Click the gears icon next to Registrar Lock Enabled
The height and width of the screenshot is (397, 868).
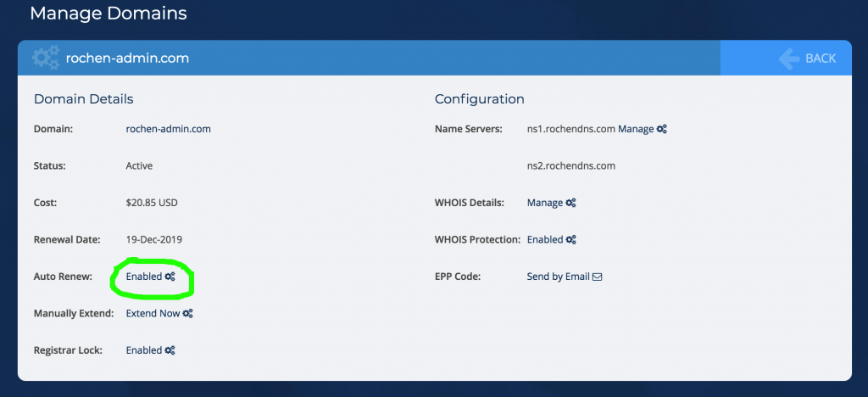pos(170,350)
